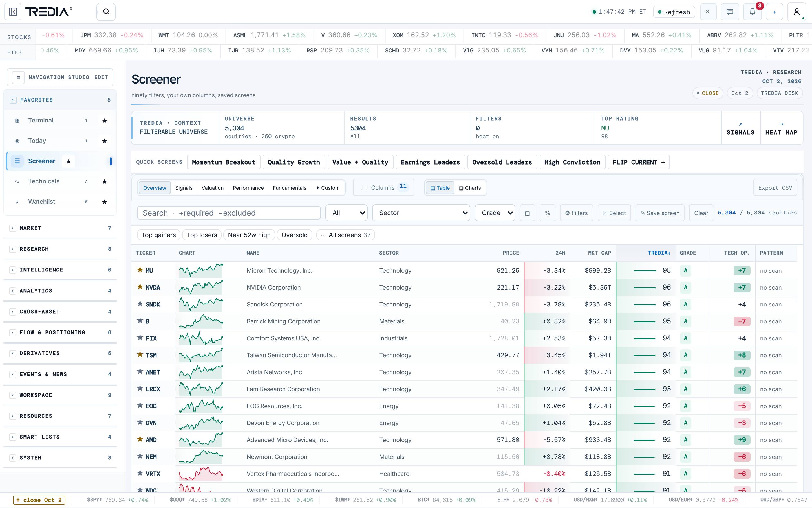Open the Signals shortcut tile
The height and width of the screenshot is (508, 812).
click(740, 128)
